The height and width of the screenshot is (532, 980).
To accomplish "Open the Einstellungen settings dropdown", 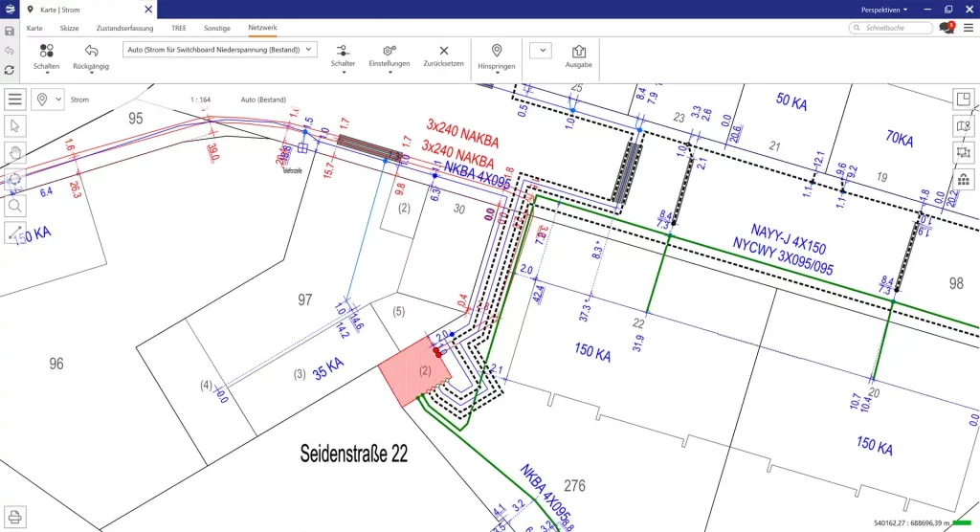I will [390, 56].
